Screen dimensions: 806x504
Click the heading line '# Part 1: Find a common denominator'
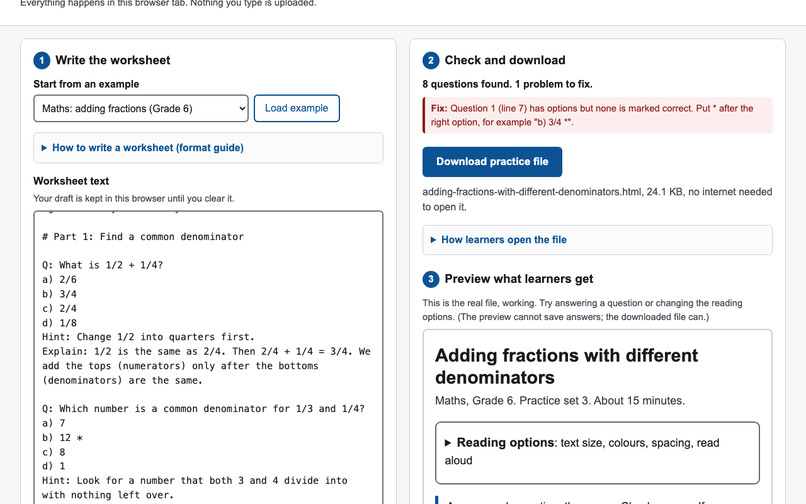(143, 237)
